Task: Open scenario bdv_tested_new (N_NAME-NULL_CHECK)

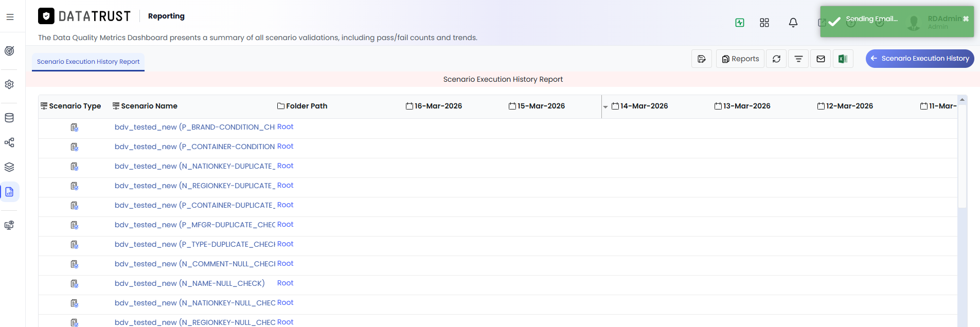Action: tap(189, 283)
